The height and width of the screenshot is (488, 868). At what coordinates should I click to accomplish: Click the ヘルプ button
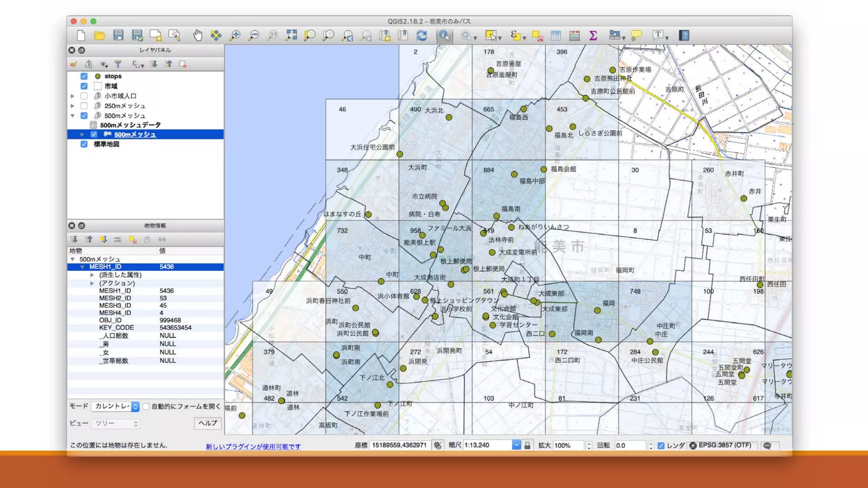[208, 423]
